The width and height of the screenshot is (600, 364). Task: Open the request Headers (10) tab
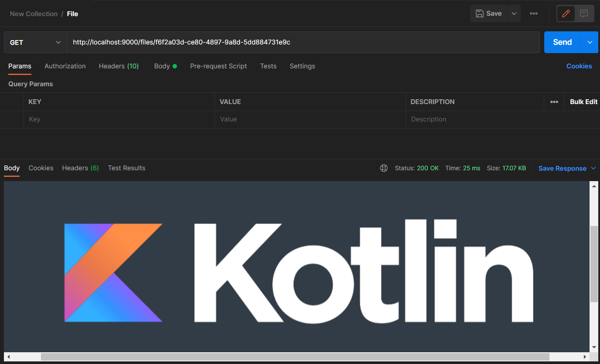[x=119, y=66]
